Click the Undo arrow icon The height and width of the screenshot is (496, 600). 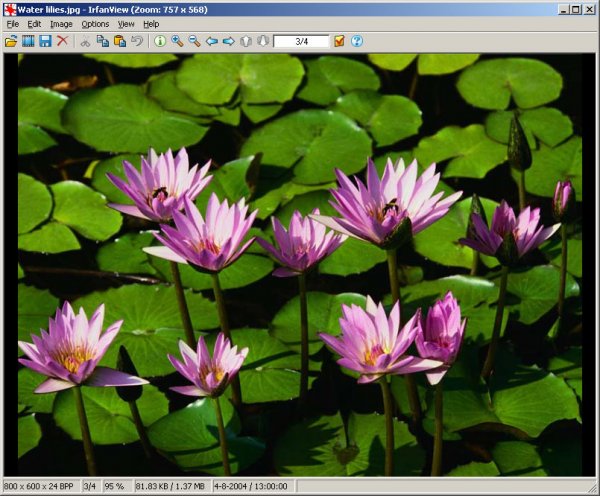point(136,41)
